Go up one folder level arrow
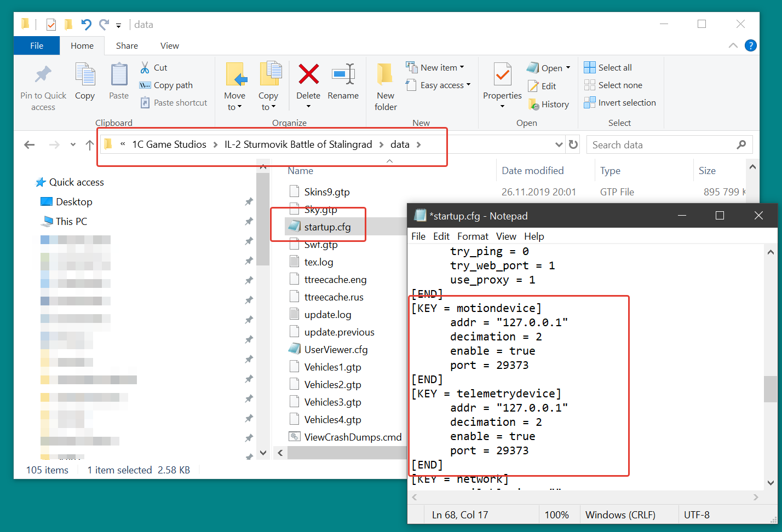Image resolution: width=782 pixels, height=532 pixels. tap(90, 144)
